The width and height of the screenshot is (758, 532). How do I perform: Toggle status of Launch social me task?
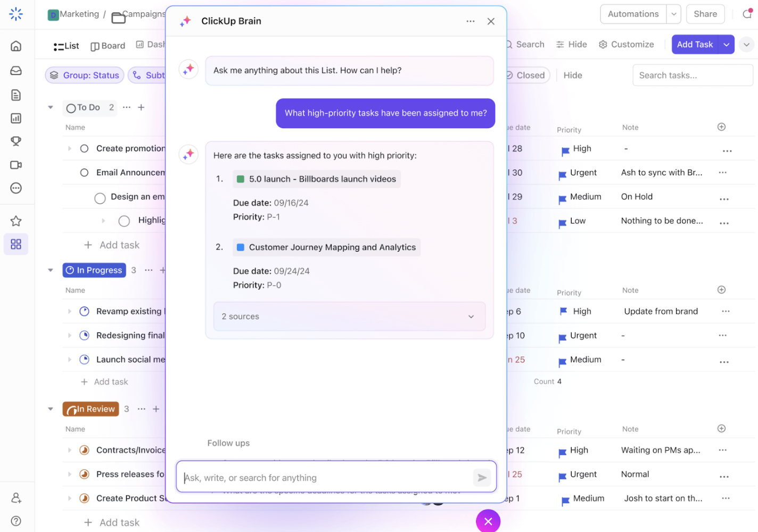pos(84,359)
